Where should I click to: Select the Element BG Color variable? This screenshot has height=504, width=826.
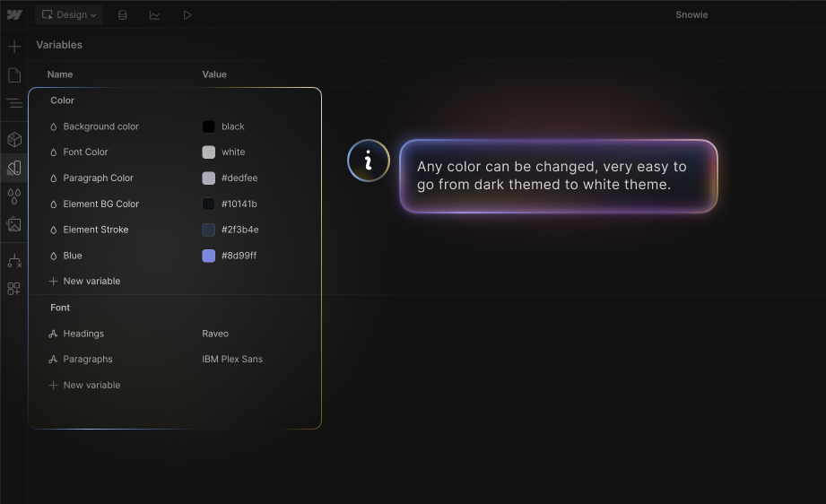pyautogui.click(x=101, y=204)
